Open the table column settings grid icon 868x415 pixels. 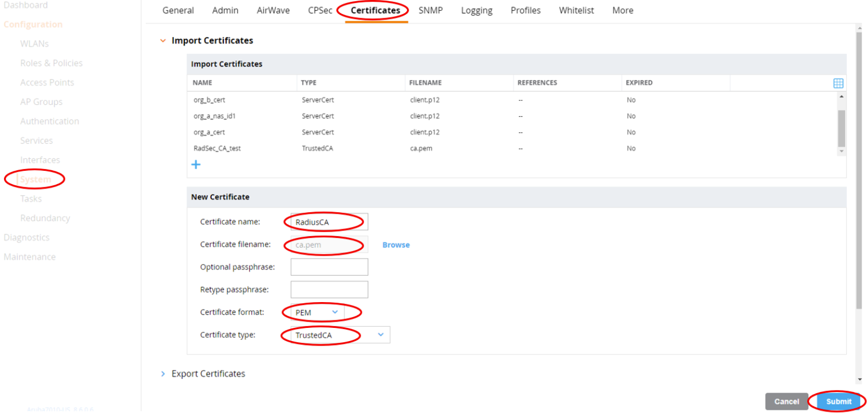point(838,83)
